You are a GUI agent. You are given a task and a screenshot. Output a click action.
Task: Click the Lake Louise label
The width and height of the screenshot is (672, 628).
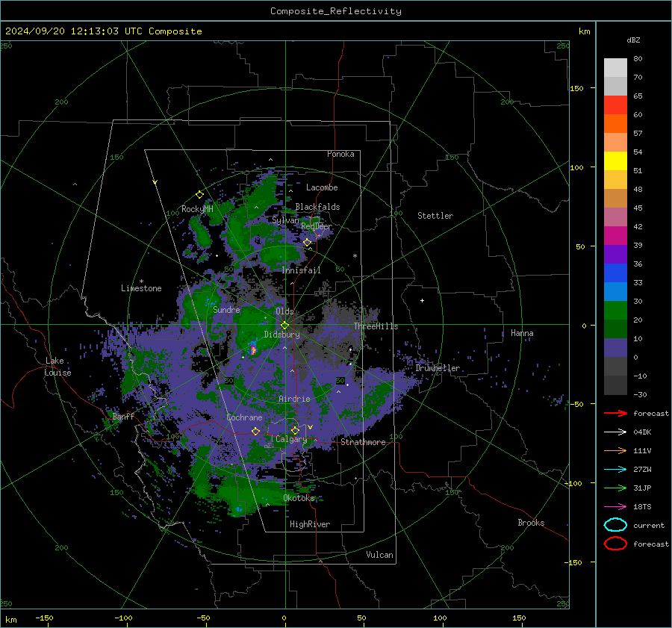pyautogui.click(x=57, y=367)
